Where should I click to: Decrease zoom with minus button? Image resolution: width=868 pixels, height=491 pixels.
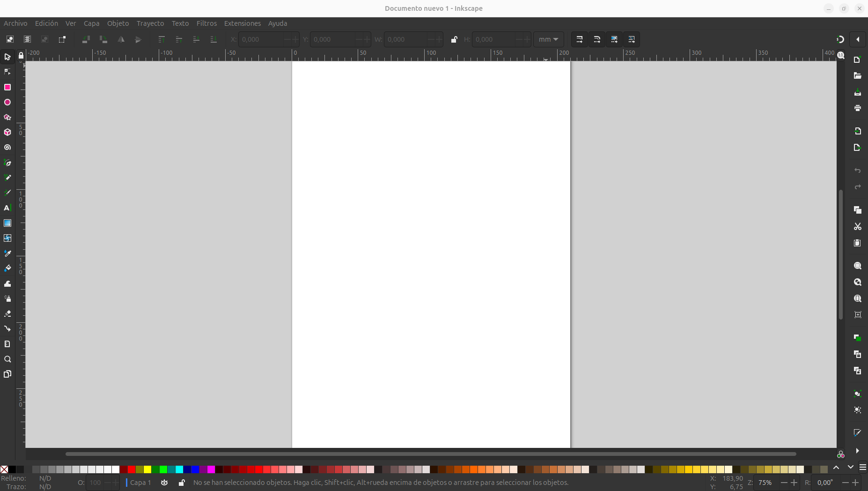point(784,483)
